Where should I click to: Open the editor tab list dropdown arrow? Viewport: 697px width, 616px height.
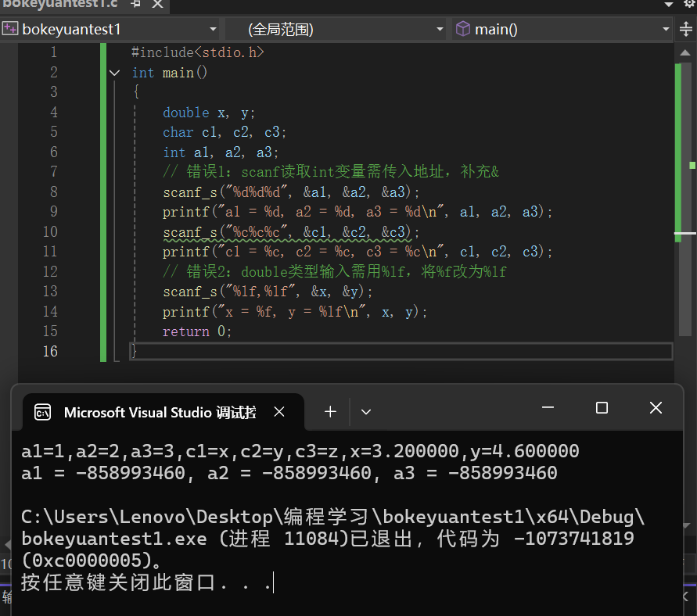pyautogui.click(x=668, y=5)
